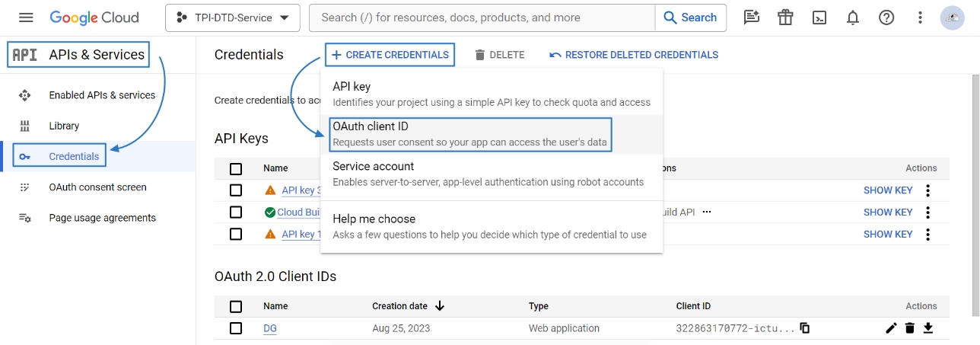
Task: Open the gift free trial icon
Action: point(786,18)
